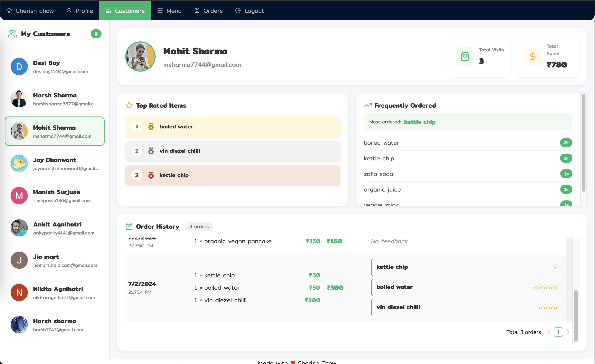The width and height of the screenshot is (595, 364).
Task: Click page number 1 in Order History pagination
Action: 559,332
